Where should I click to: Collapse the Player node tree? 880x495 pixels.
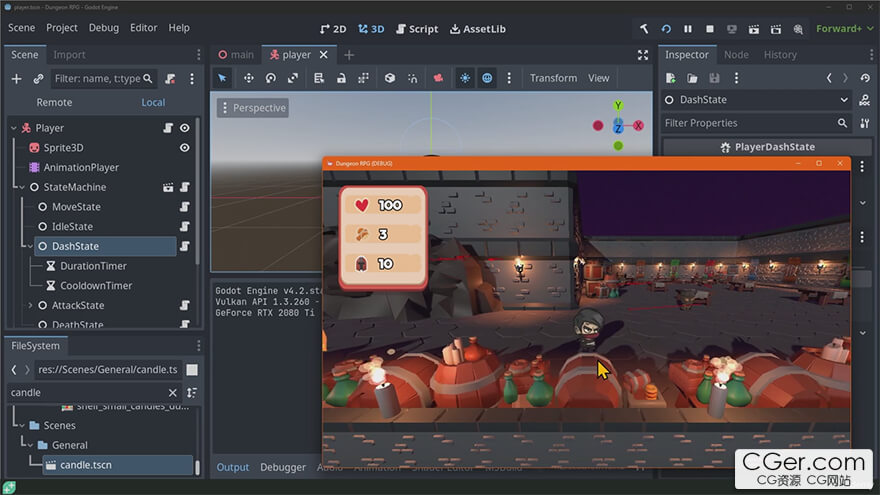(13, 128)
